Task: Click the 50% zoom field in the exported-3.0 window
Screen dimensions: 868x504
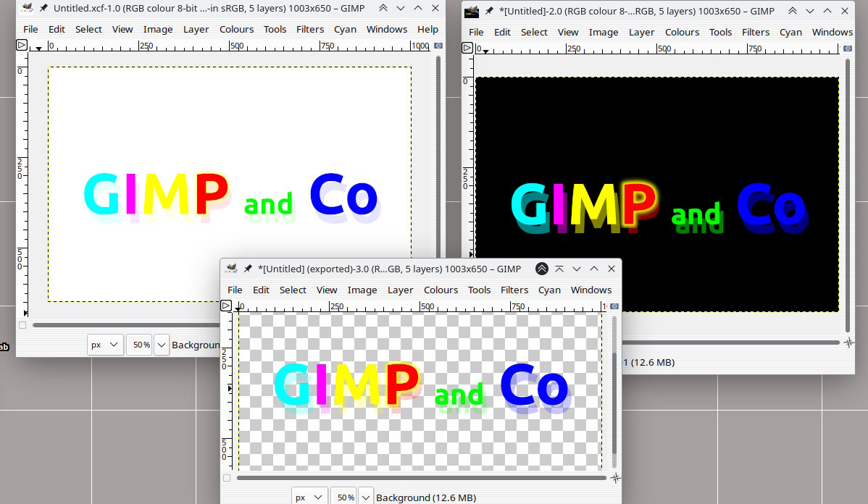Action: 343,497
